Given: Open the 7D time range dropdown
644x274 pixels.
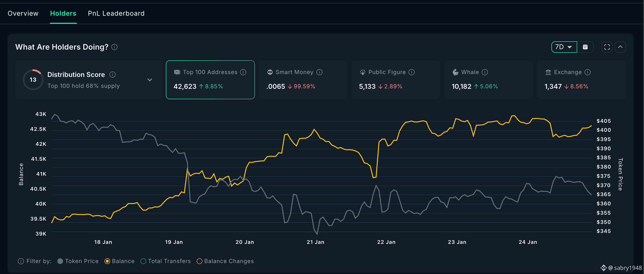Looking at the screenshot, I should coord(564,47).
